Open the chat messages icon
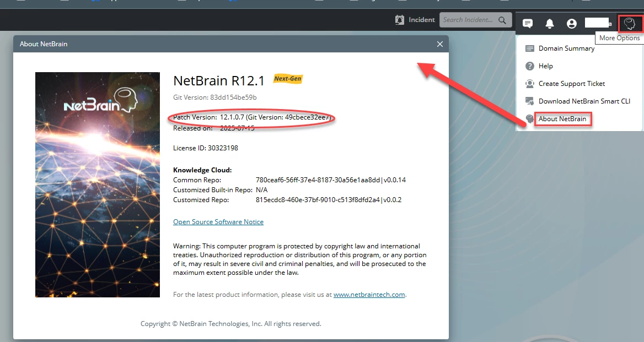 [528, 23]
